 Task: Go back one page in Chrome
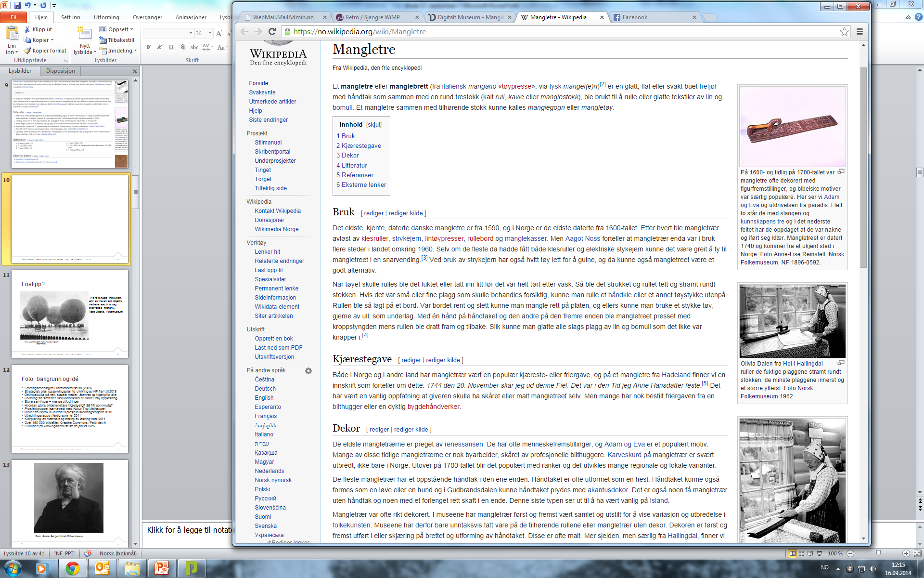click(244, 31)
